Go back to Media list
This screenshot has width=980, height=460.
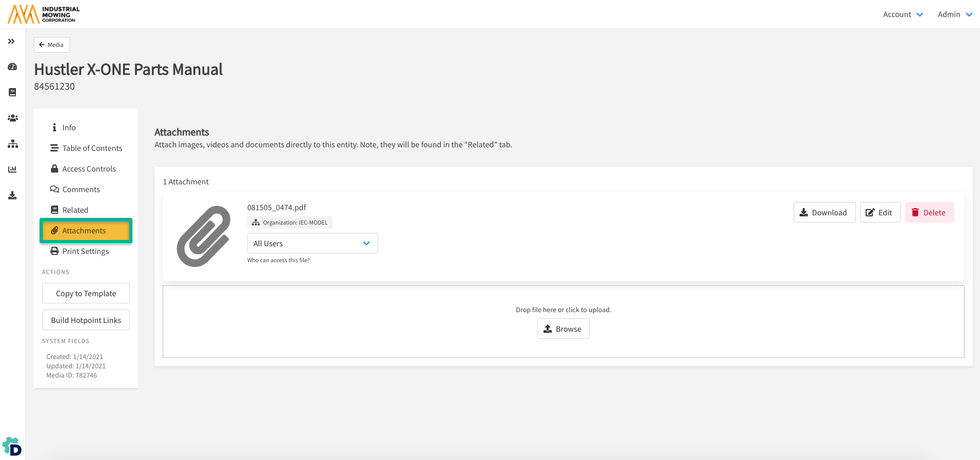click(51, 45)
